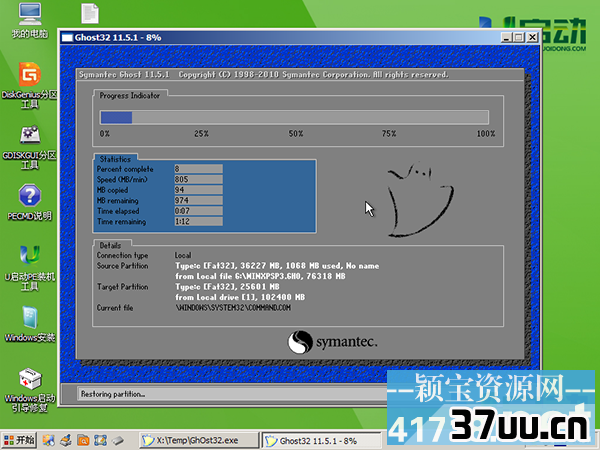Click the Symantec logo
This screenshot has width=600, height=450.
pos(332,342)
